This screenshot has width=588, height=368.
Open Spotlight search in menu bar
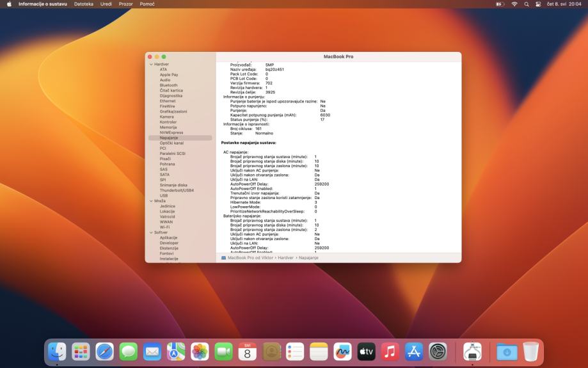coord(527,4)
